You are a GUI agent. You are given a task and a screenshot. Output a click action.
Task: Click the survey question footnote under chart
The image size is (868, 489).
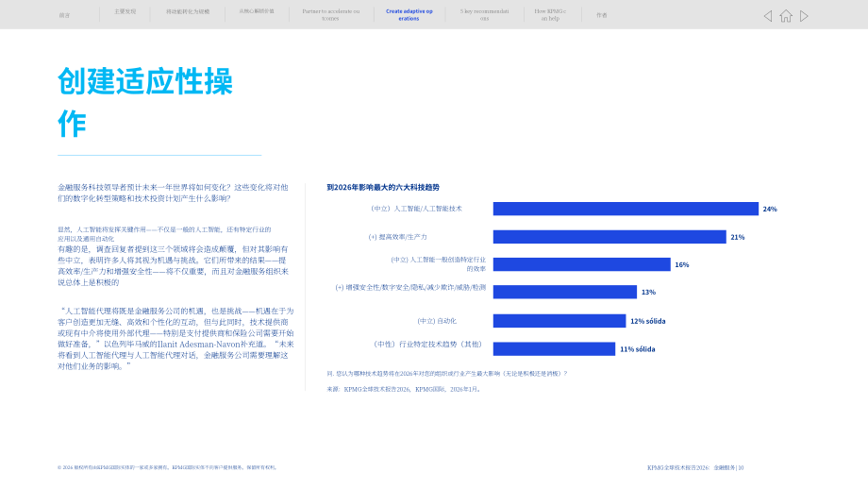point(446,374)
